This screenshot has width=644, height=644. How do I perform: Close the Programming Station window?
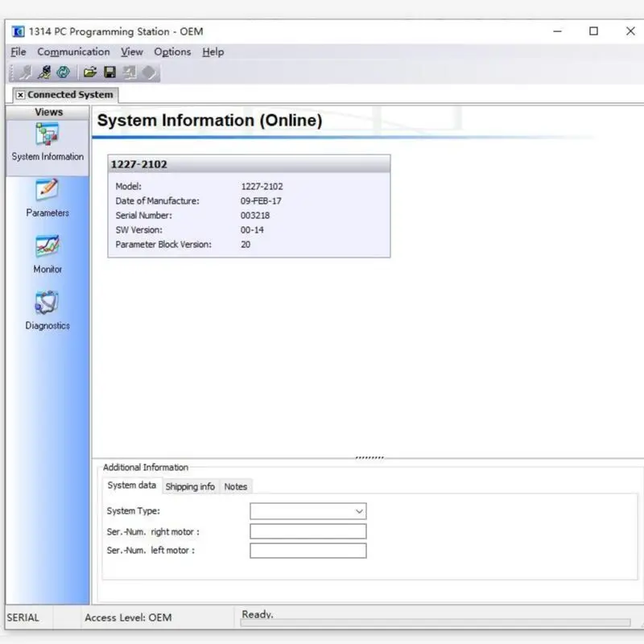pos(630,31)
